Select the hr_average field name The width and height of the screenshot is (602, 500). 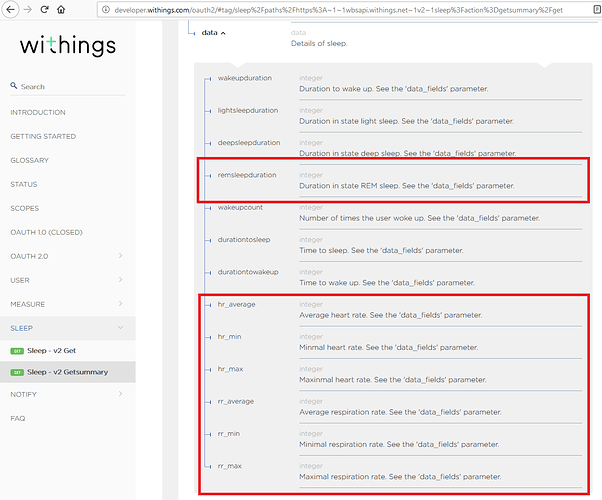(236, 305)
